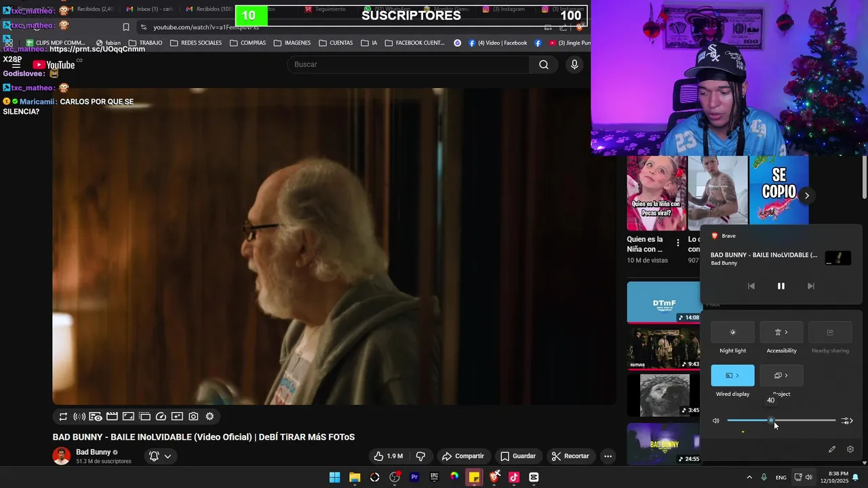Viewport: 868px width, 488px height.
Task: Open Epic Games launcher on taskbar
Action: 434,477
